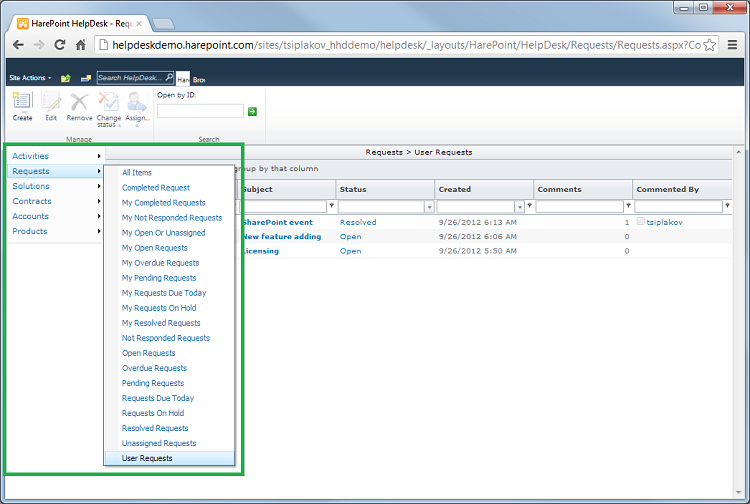Choose Not Responded Requests view
Viewport: 750px width, 504px height.
[x=165, y=338]
